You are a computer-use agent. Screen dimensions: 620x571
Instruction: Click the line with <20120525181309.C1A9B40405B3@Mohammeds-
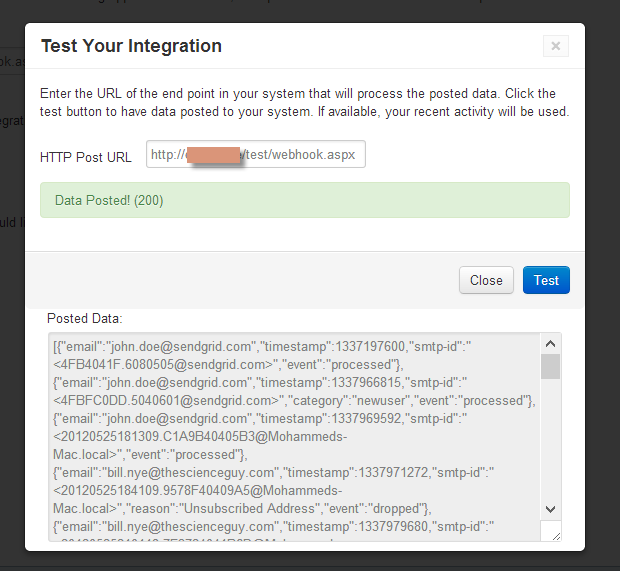pyautogui.click(x=200, y=437)
